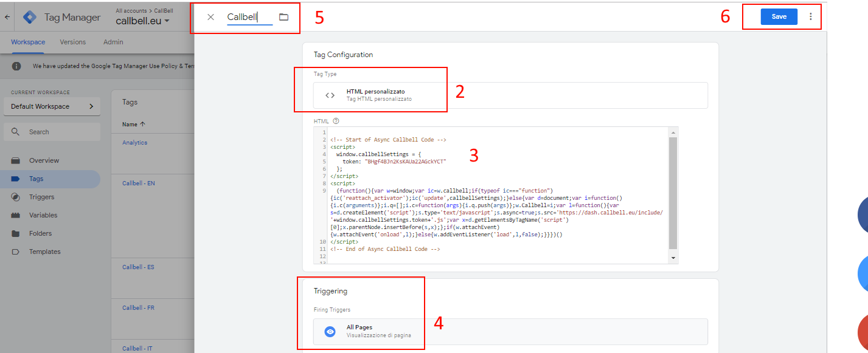Screen dimensions: 868x353
Task: Click the Callbell tag name input field
Action: point(248,18)
